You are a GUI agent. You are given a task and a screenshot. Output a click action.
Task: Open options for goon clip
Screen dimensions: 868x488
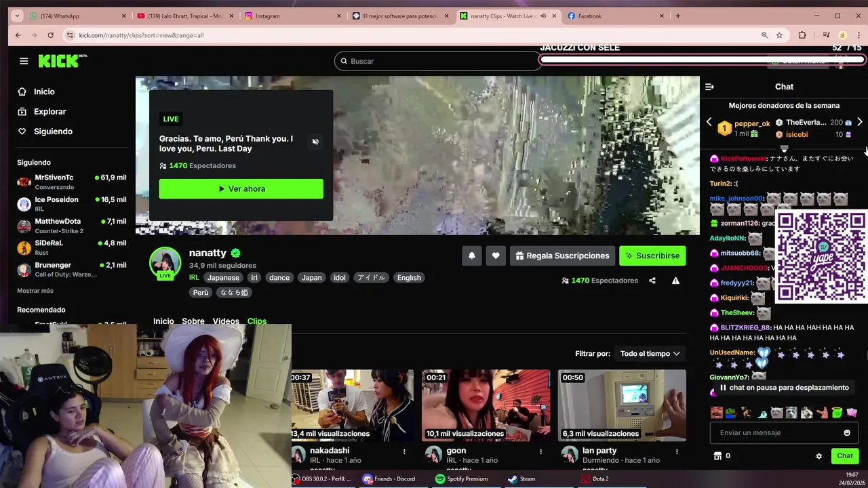540,451
